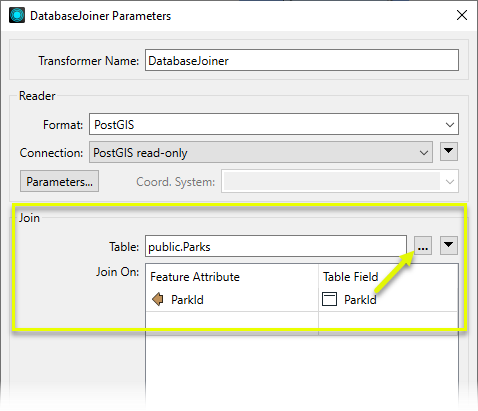Click the Table field containing public.Parks
The width and height of the screenshot is (478, 411).
[x=276, y=246]
